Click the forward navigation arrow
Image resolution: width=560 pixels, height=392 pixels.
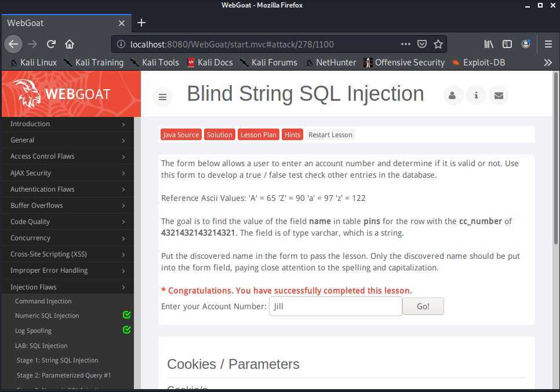[x=32, y=44]
